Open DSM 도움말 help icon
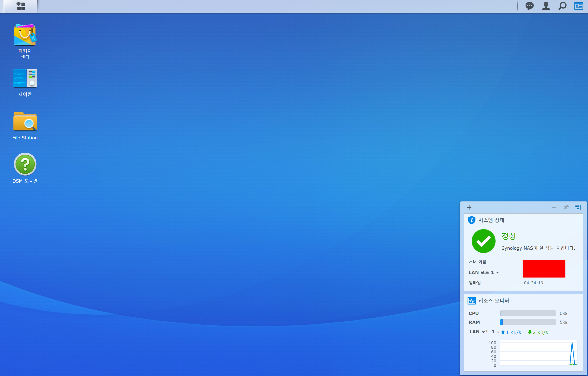588x376 pixels. pos(25,164)
